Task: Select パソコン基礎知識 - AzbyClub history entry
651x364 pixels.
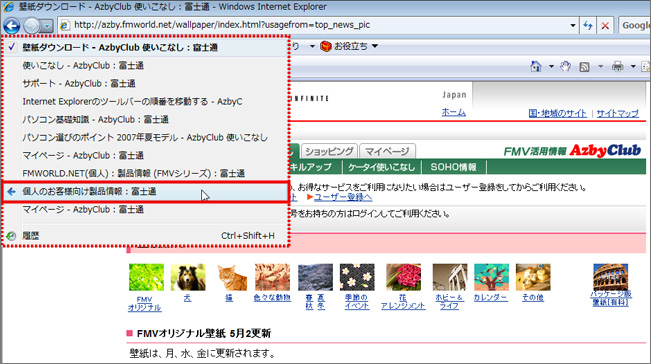Action: [145, 120]
